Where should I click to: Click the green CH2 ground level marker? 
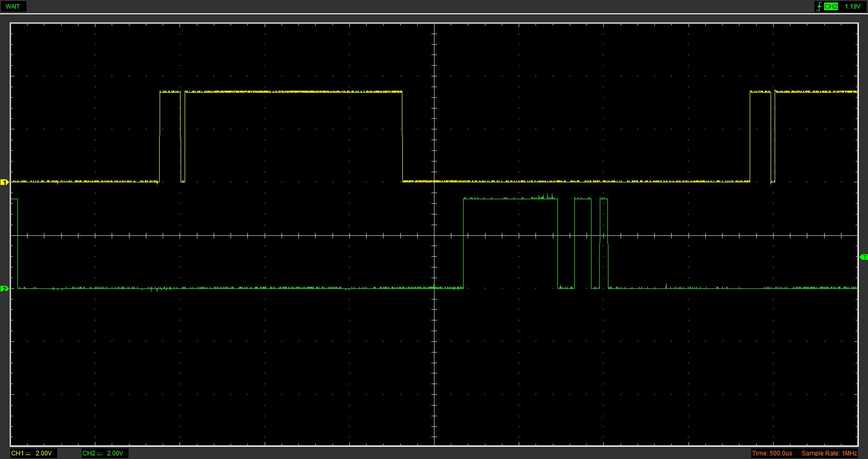coord(5,289)
